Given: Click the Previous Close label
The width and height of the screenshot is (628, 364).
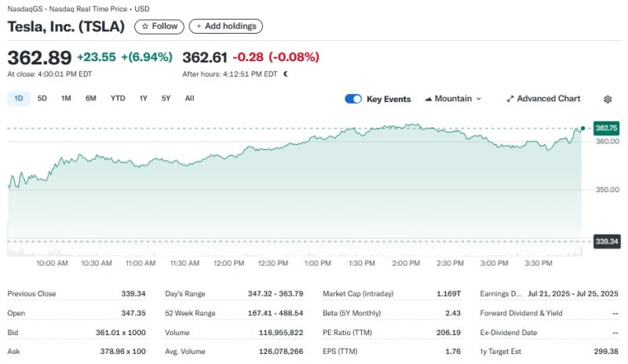Looking at the screenshot, I should coord(31,293).
